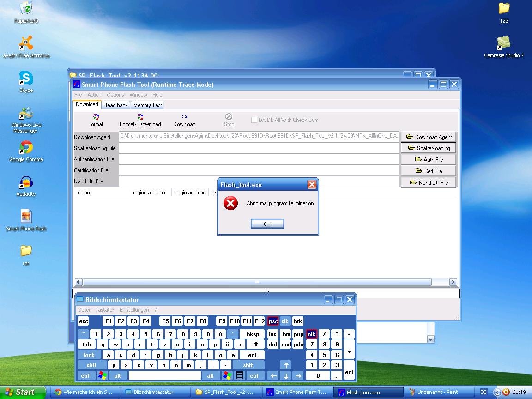This screenshot has width=532, height=399.
Task: Click the Scatter-loading browse button
Action: (428, 148)
